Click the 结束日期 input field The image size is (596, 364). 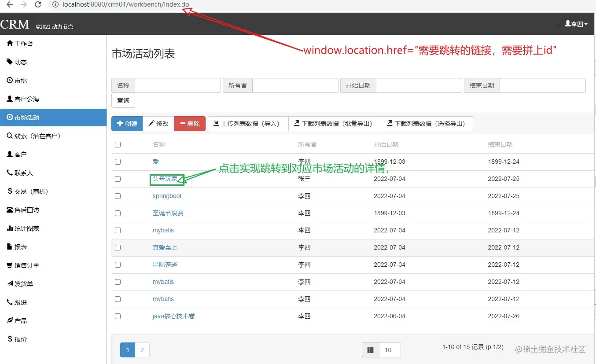tap(543, 85)
